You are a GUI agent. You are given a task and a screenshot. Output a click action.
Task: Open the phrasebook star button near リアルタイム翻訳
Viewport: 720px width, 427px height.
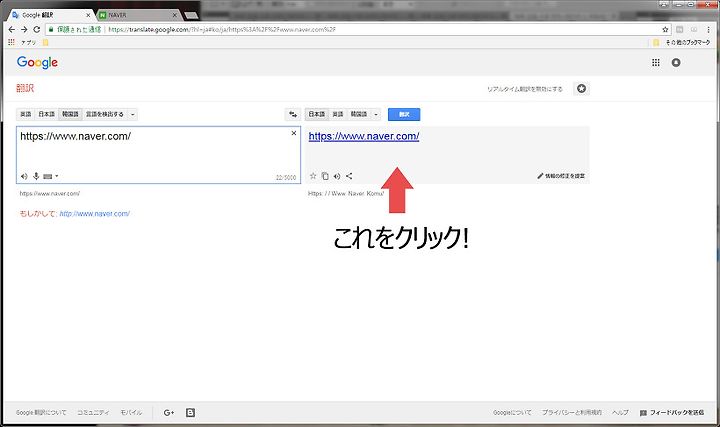click(x=581, y=89)
